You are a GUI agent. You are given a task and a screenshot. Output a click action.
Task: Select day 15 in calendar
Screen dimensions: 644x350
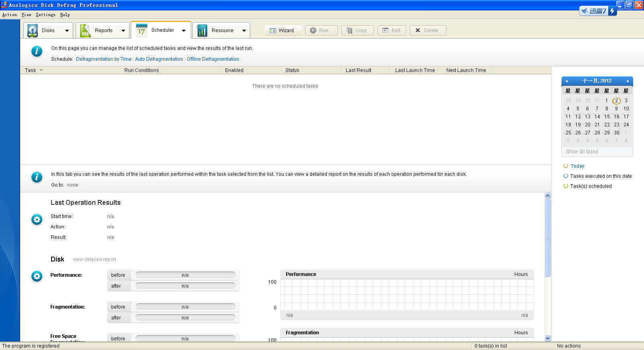click(607, 117)
